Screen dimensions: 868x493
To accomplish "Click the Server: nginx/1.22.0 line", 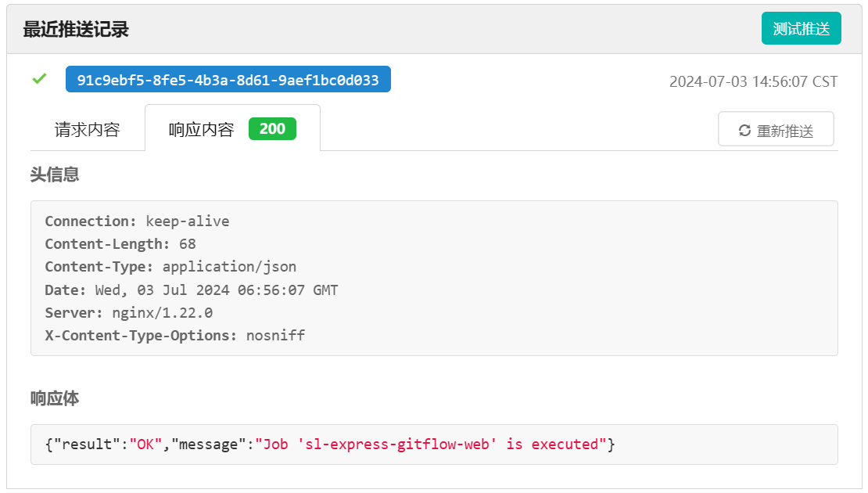I will click(129, 312).
